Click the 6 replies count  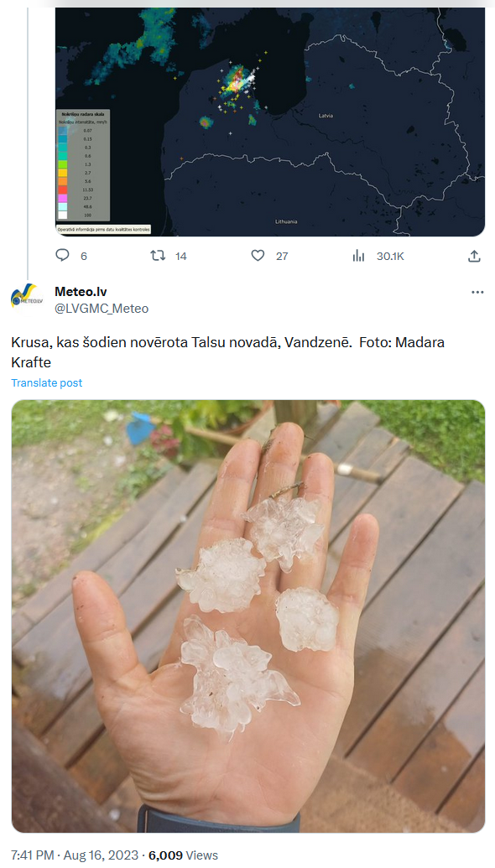pyautogui.click(x=84, y=256)
